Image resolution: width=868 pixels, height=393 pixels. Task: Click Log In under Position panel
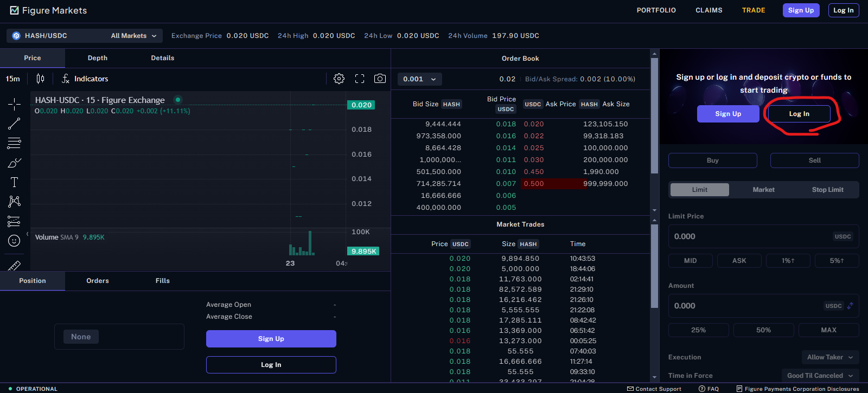[271, 365]
